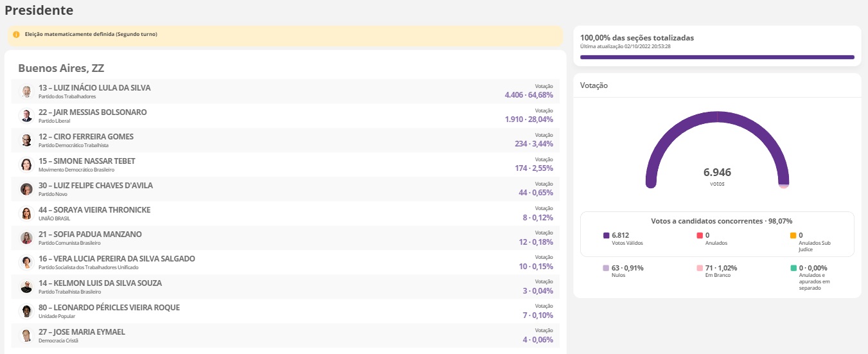Click the lavender Nulos legend swatch
Image resolution: width=868 pixels, height=354 pixels.
click(606, 268)
